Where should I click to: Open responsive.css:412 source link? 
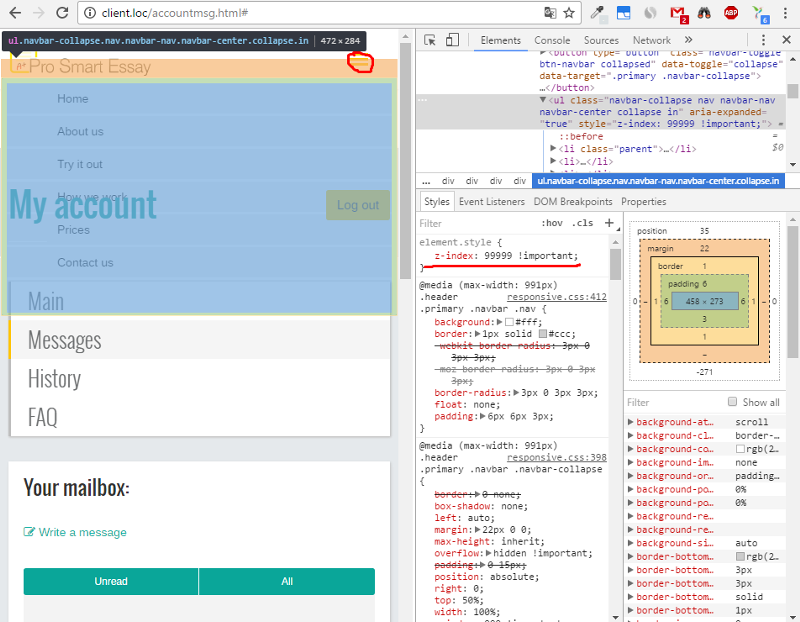point(557,296)
